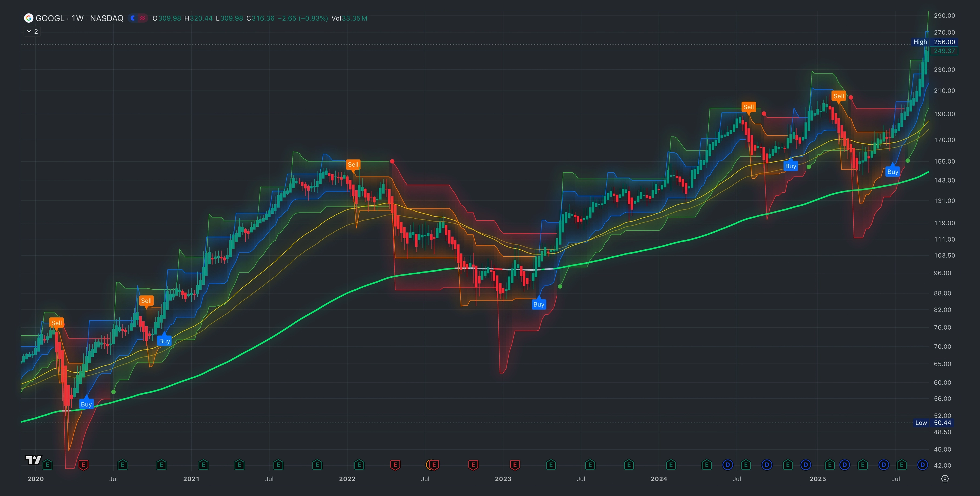The height and width of the screenshot is (496, 980).
Task: Click the 2023 label on time axis
Action: 503,479
